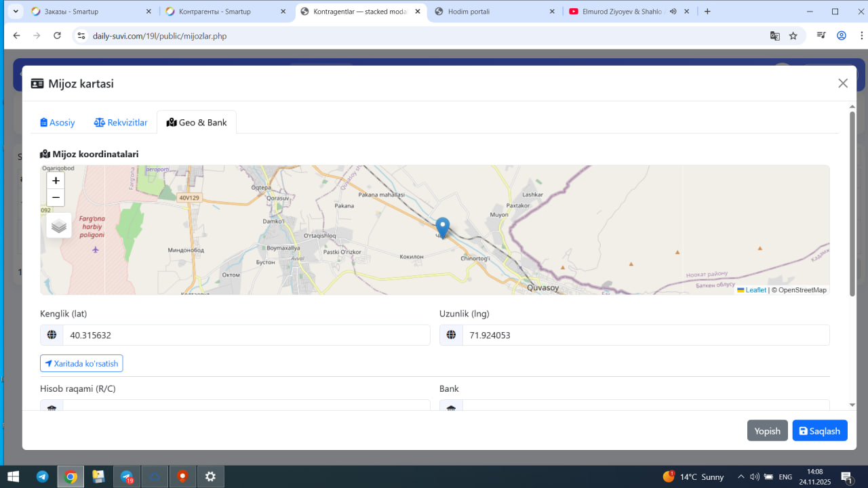
Task: Click the Yopish button
Action: 768,431
